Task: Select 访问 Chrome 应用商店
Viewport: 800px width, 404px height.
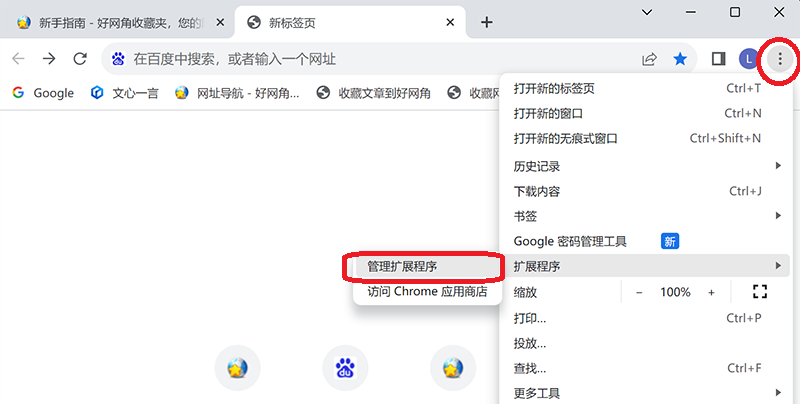Action: point(427,291)
